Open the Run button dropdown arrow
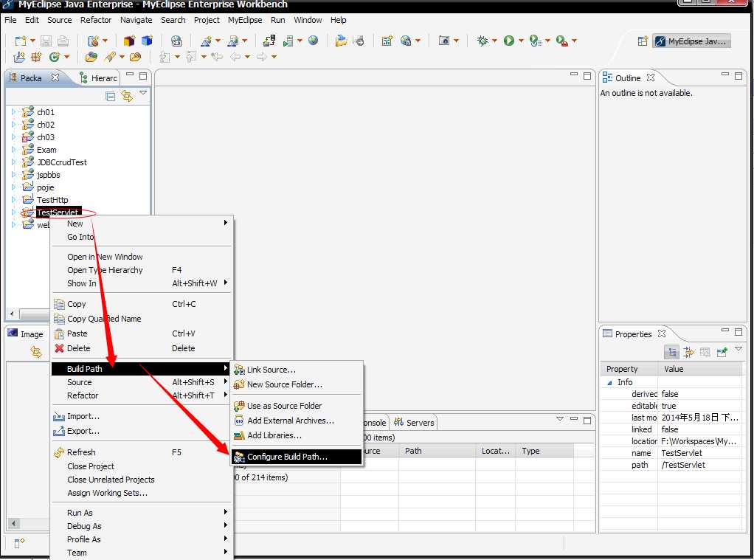The image size is (754, 560). [521, 41]
